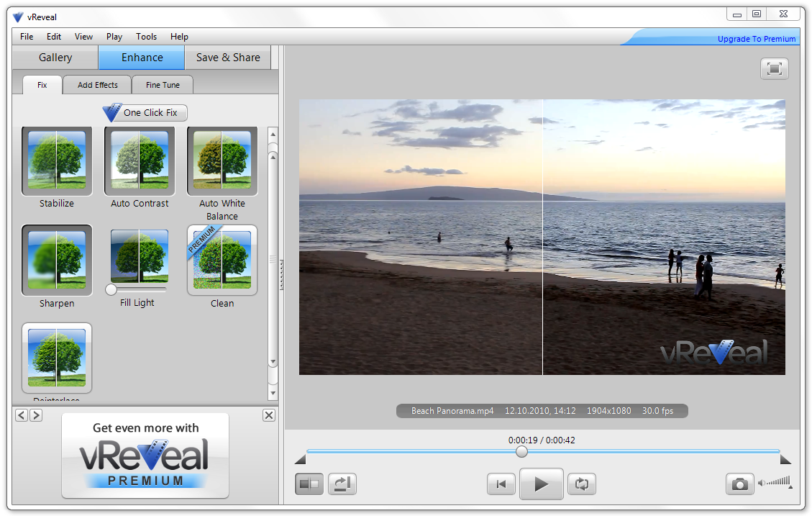Click the panel splitter grip handle
The width and height of the screenshot is (812, 516).
pyautogui.click(x=281, y=275)
